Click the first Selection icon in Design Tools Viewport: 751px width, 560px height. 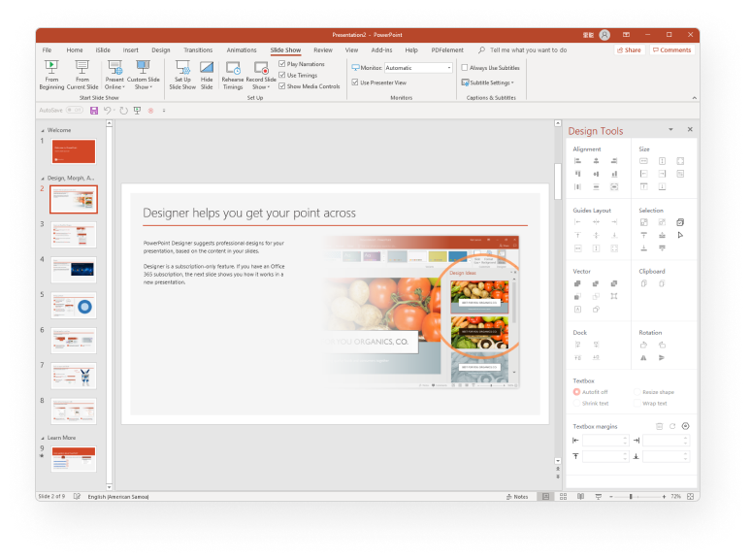pos(643,222)
